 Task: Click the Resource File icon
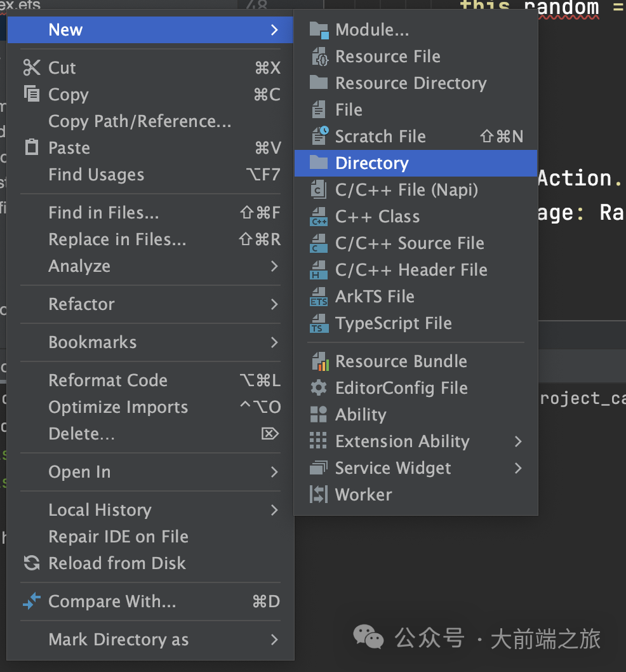(x=319, y=57)
